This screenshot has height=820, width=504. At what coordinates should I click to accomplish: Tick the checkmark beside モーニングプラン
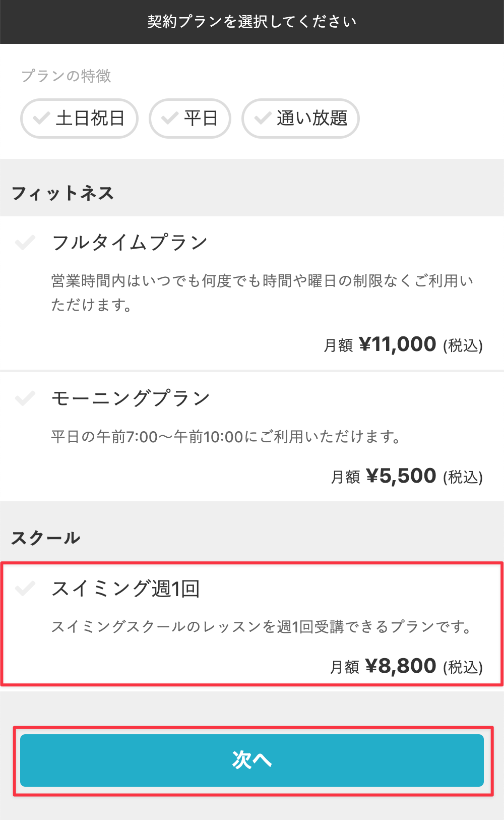point(25,398)
